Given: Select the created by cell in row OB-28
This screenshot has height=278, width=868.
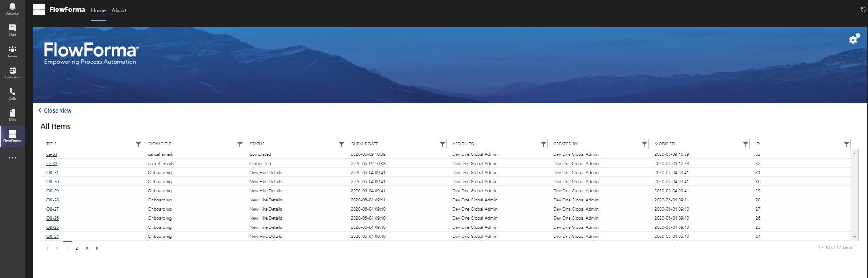Looking at the screenshot, I should [x=576, y=200].
